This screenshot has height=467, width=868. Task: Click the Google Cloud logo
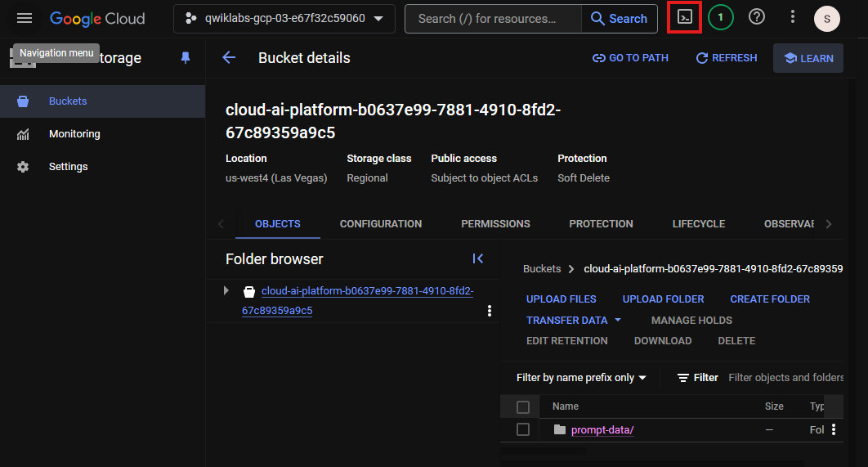(97, 19)
